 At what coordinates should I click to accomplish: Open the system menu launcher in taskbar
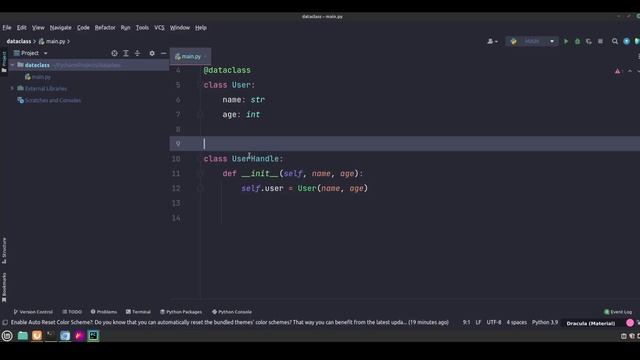pyautogui.click(x=7, y=336)
